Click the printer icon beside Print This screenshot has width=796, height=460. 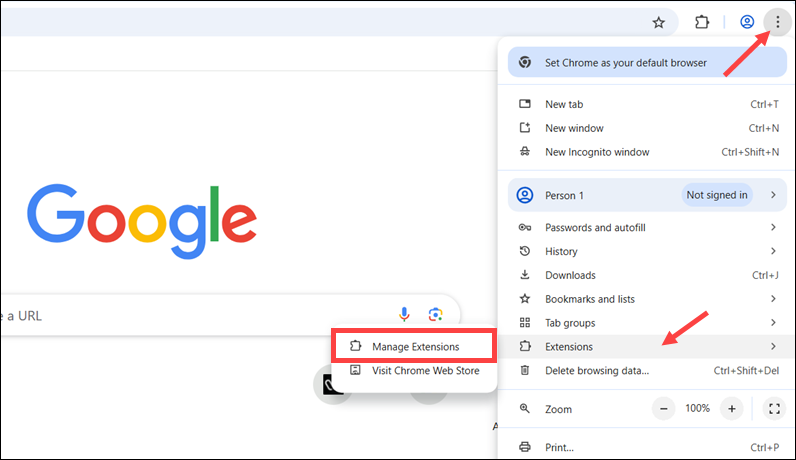pyautogui.click(x=525, y=447)
